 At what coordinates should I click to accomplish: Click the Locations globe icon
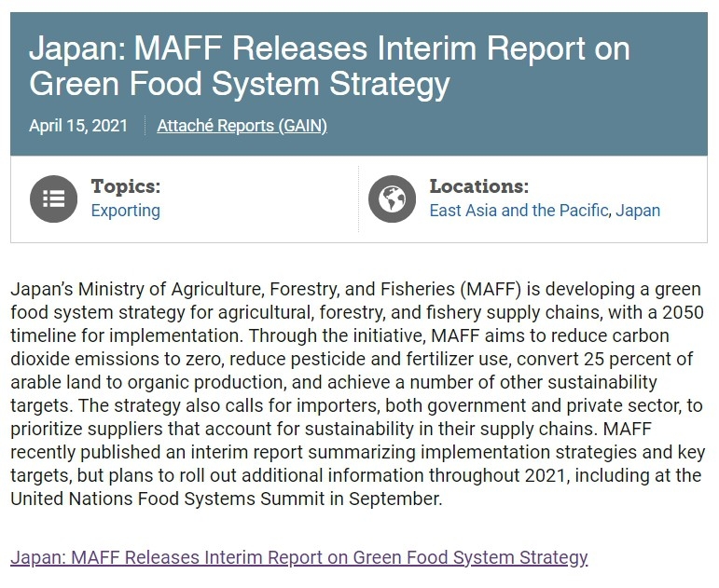392,198
